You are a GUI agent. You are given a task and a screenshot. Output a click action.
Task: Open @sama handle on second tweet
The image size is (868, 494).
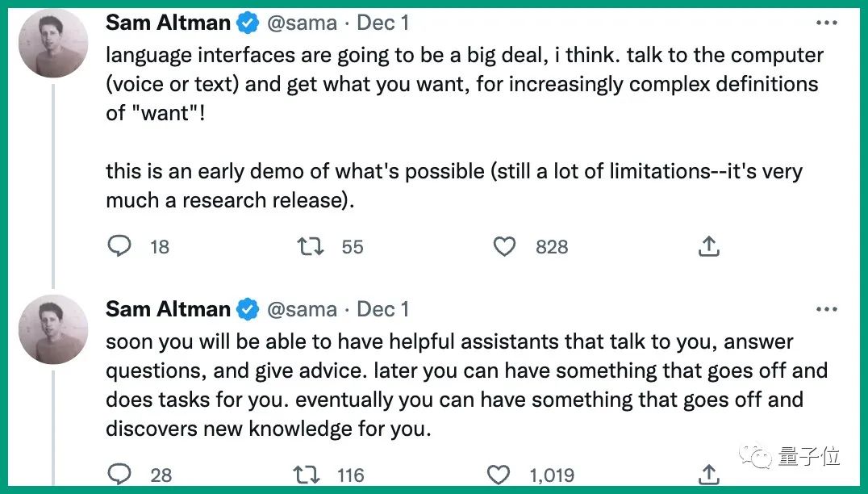[x=301, y=309]
